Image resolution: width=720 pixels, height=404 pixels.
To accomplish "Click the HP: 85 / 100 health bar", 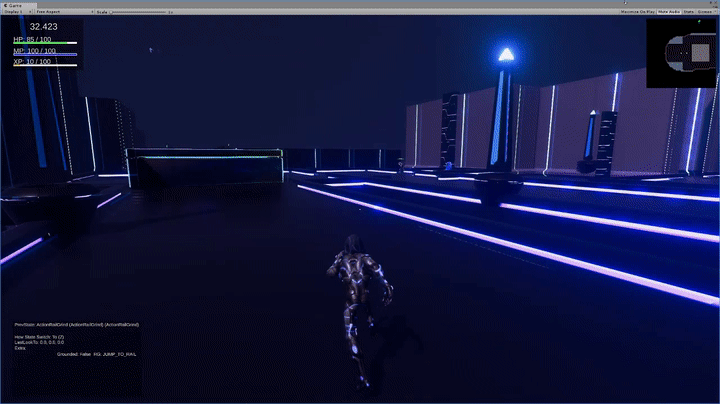I will coord(44,41).
